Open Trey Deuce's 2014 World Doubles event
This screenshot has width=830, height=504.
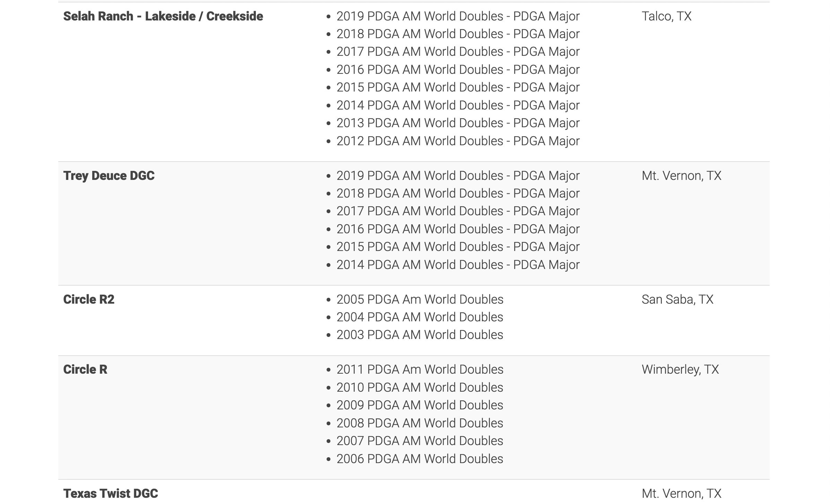pos(458,265)
